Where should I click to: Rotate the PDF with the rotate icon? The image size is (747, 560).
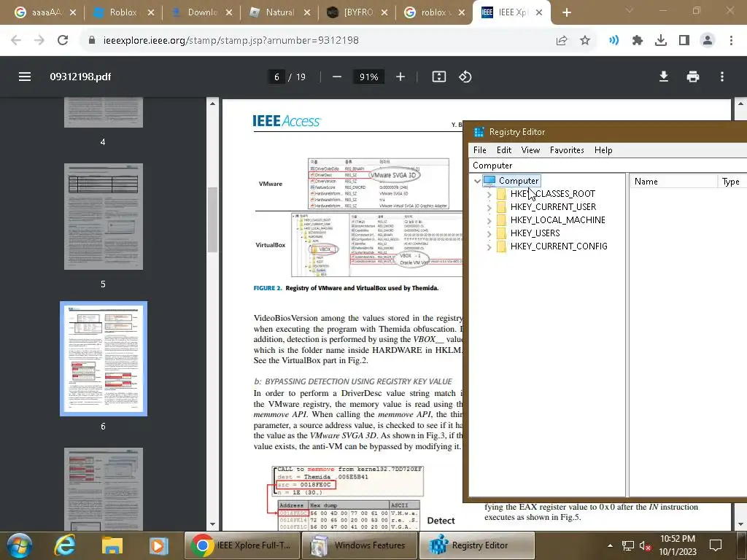click(x=465, y=77)
